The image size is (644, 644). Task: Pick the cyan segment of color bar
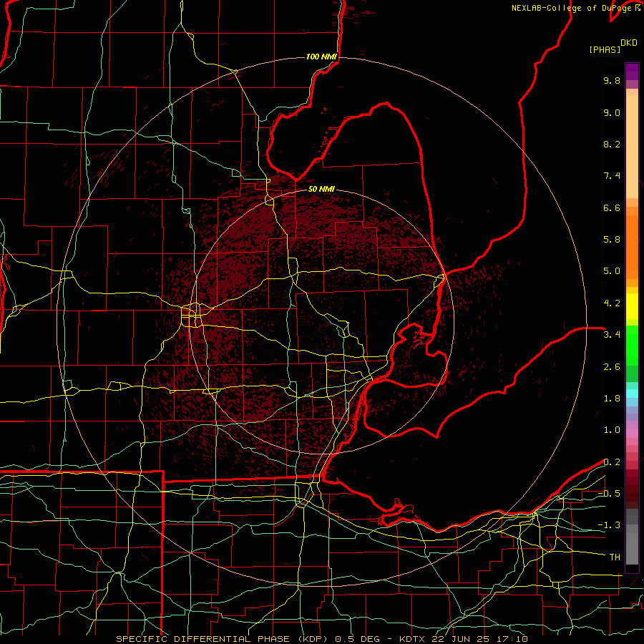coord(632,394)
